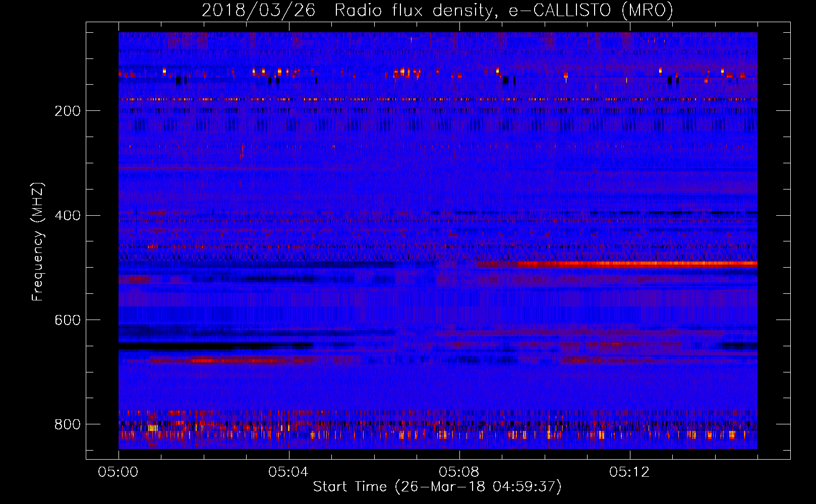The image size is (816, 504).
Task: Click the "Start Time (26-Mar-18 04:59:37)" label
Action: [x=437, y=487]
